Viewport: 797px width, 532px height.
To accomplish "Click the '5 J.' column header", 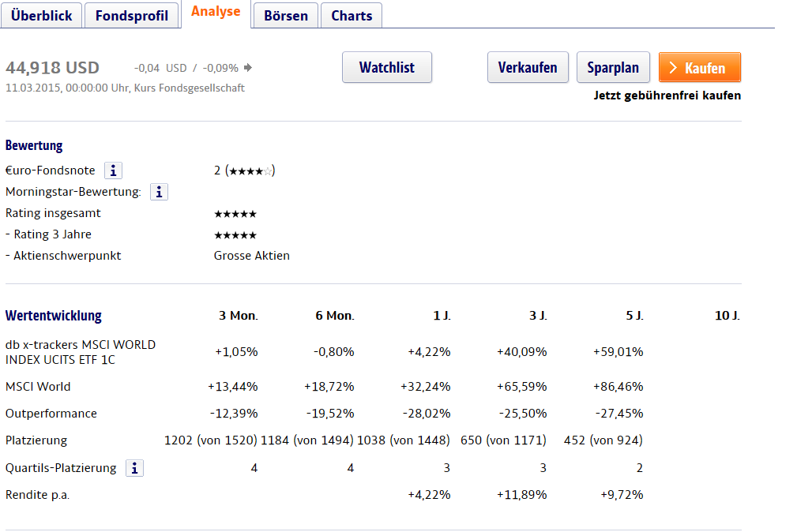I will click(634, 316).
